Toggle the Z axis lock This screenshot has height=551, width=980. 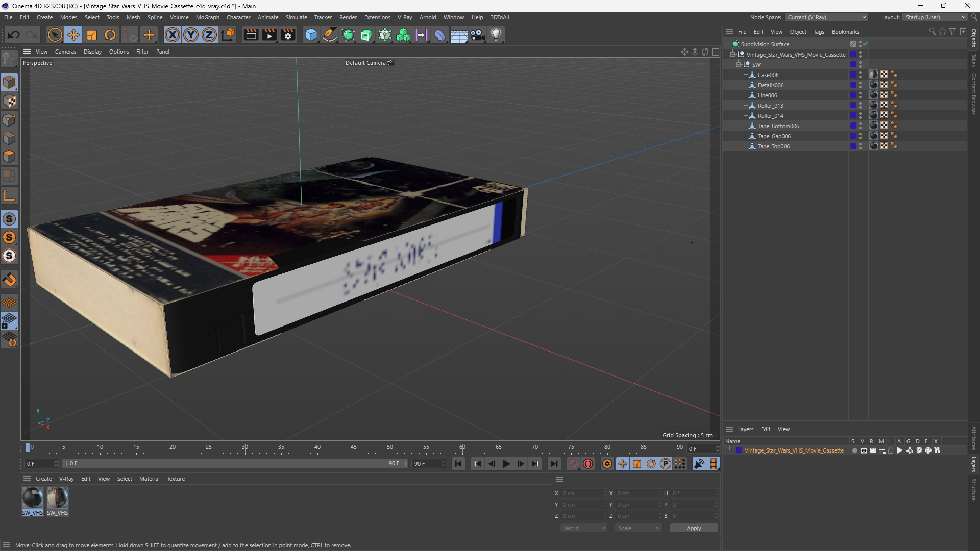209,35
